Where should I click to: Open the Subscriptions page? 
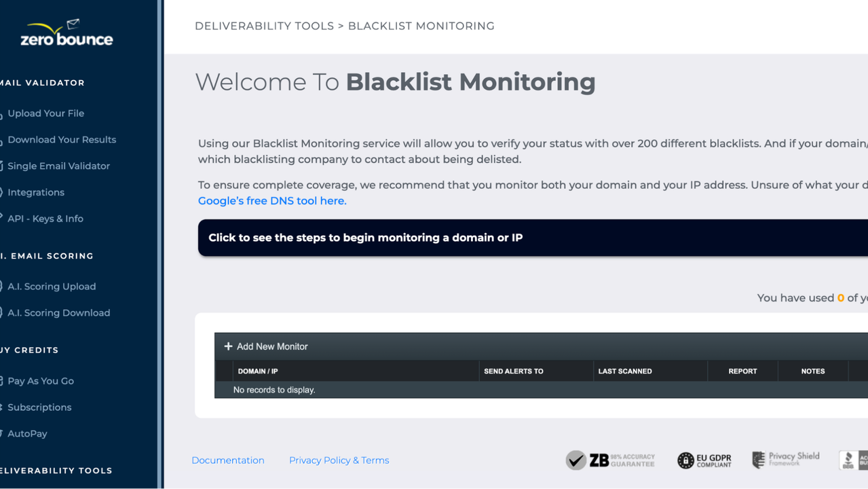(x=39, y=407)
